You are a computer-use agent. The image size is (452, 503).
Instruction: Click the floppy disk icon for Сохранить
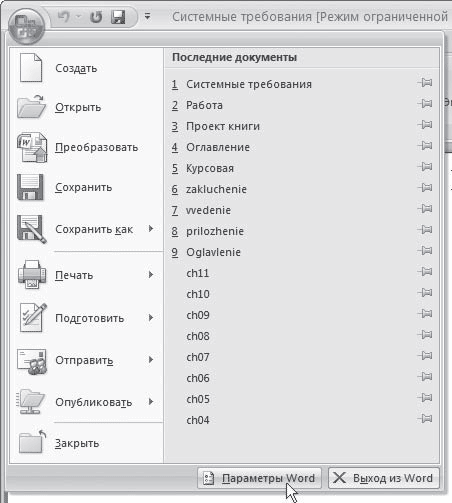click(x=30, y=187)
